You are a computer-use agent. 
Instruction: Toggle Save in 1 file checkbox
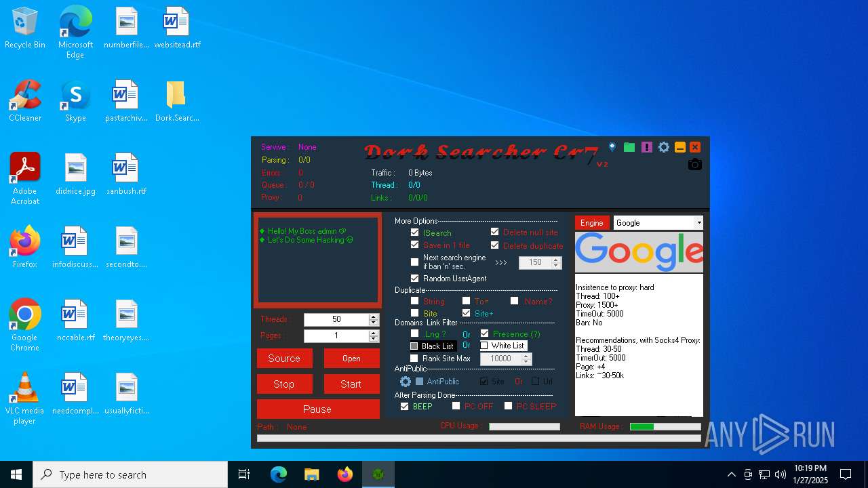[x=414, y=245]
